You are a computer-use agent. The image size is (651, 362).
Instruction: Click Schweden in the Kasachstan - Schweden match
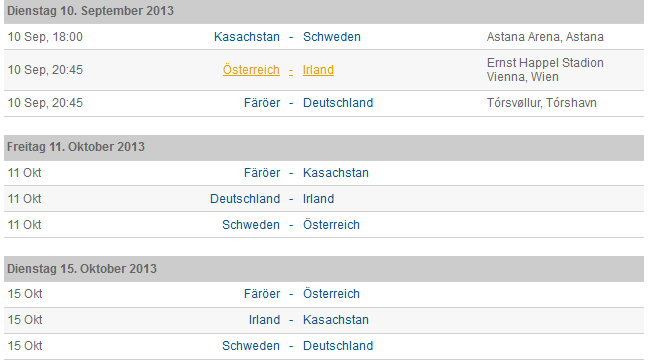(x=332, y=37)
